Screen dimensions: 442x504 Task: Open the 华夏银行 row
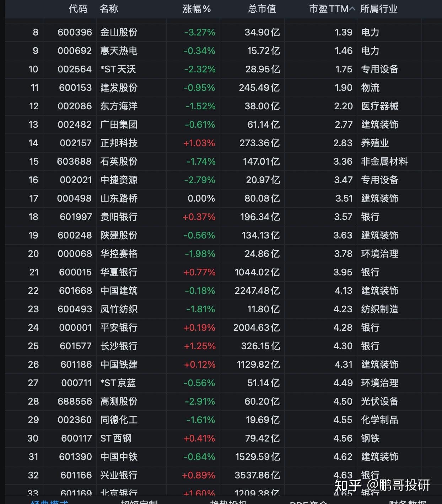(118, 272)
